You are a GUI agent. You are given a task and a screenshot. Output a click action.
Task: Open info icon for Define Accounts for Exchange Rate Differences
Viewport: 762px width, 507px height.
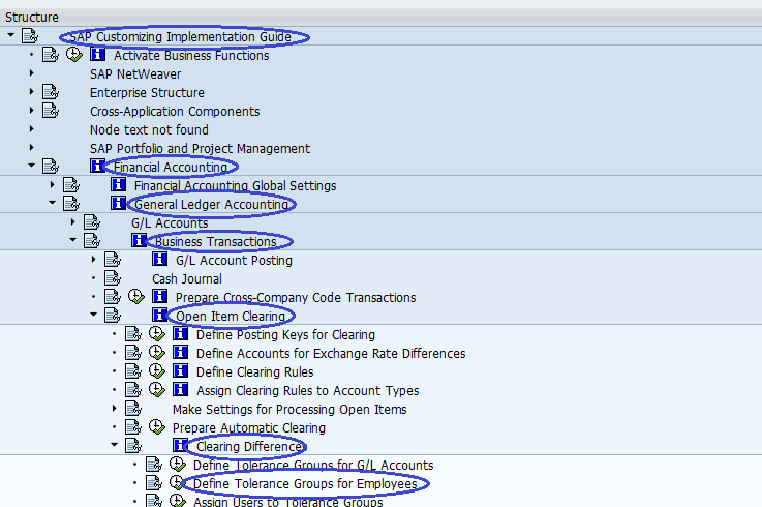click(x=181, y=352)
